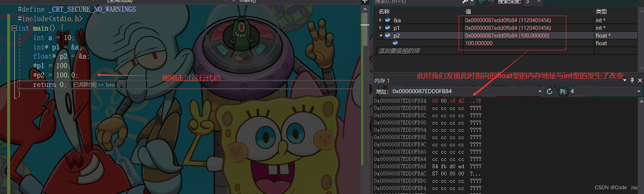Screen dimensions: 644x194
Task: Click the return 0; code line
Action: point(50,84)
